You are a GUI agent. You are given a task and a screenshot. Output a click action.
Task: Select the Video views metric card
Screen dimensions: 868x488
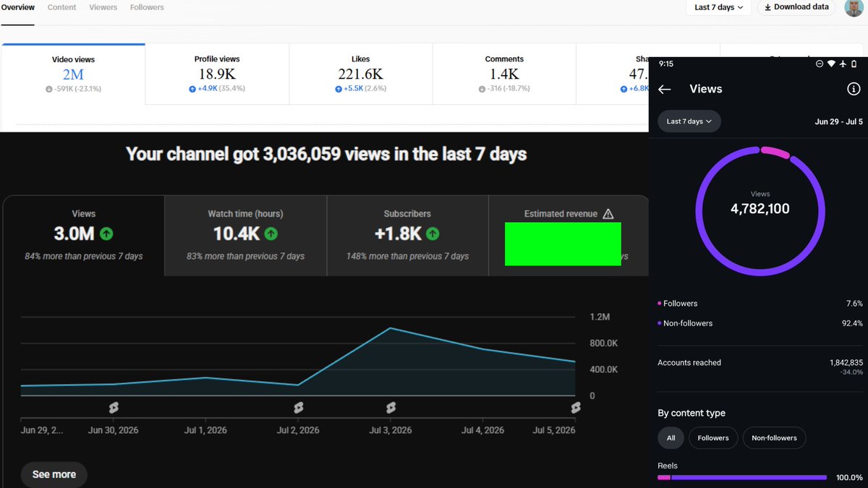pos(73,74)
